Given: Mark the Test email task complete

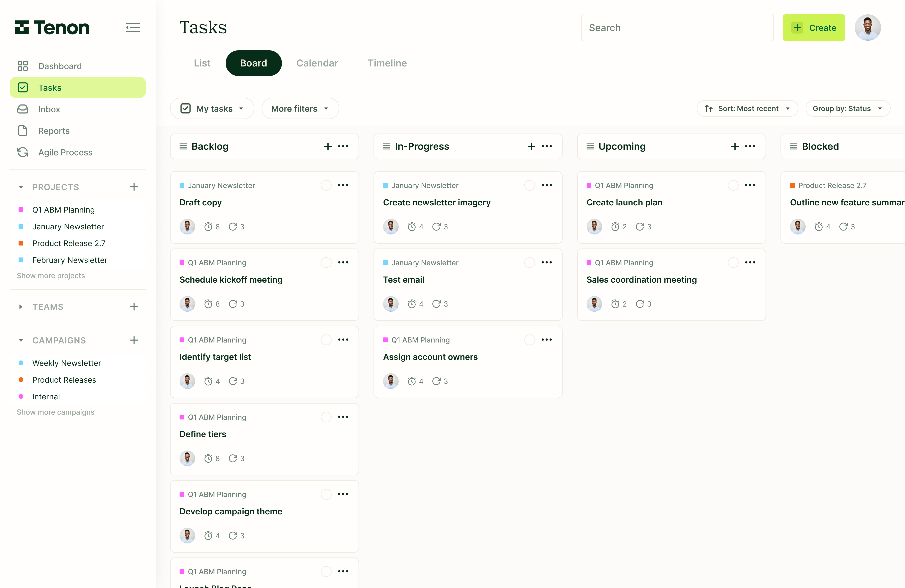Looking at the screenshot, I should click(x=529, y=262).
